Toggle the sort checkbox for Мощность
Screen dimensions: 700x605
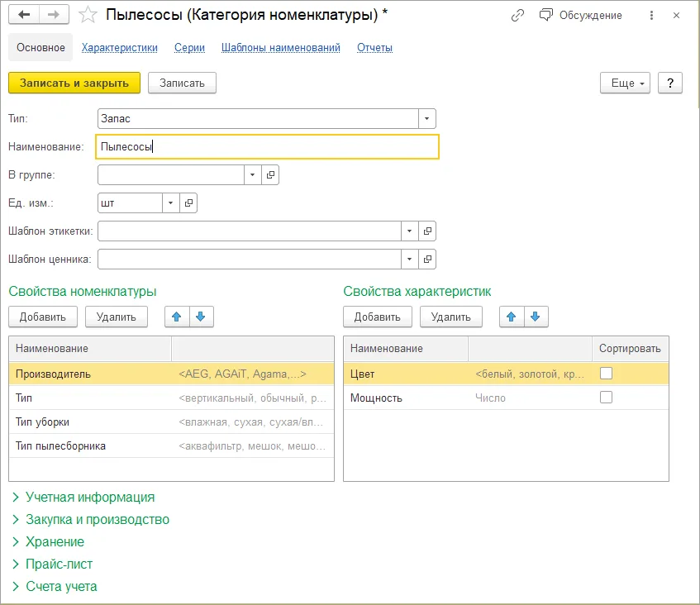point(606,397)
